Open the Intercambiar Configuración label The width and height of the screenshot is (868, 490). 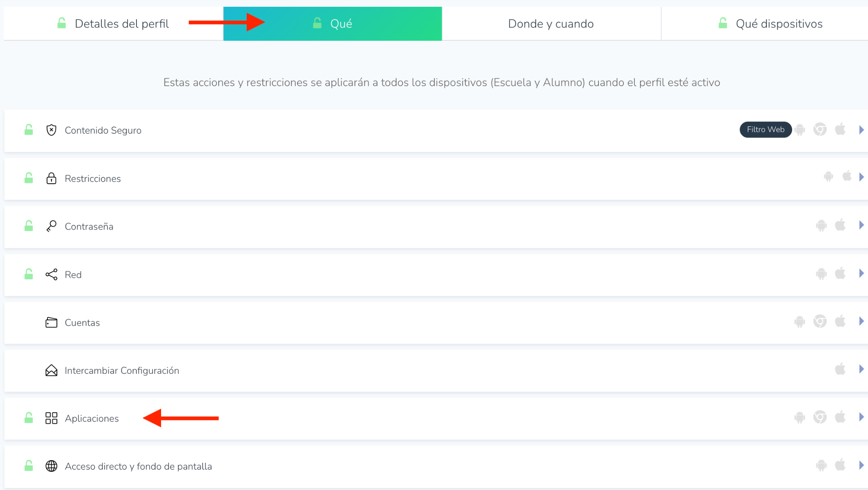pyautogui.click(x=122, y=370)
